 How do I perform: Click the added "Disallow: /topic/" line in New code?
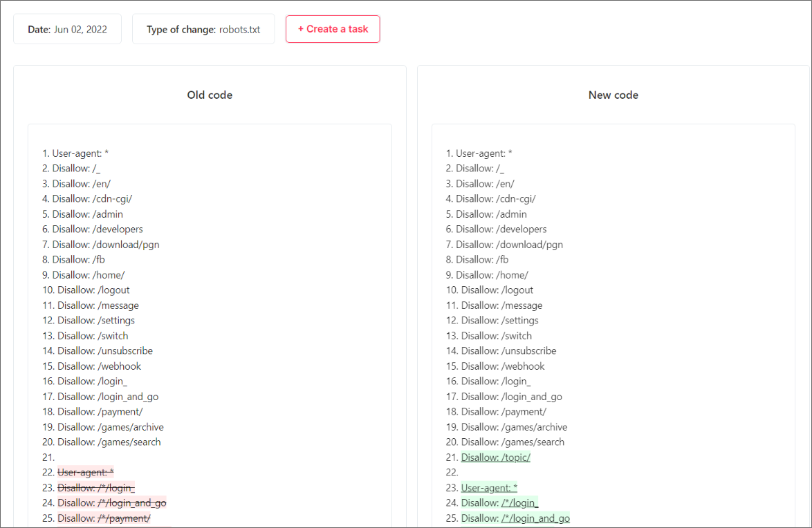tap(495, 457)
